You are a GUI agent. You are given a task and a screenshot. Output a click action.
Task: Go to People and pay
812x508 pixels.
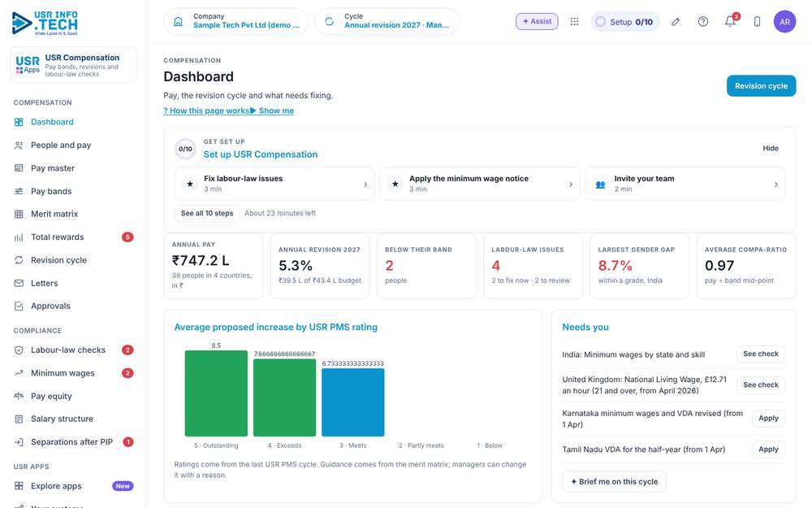coord(74,145)
